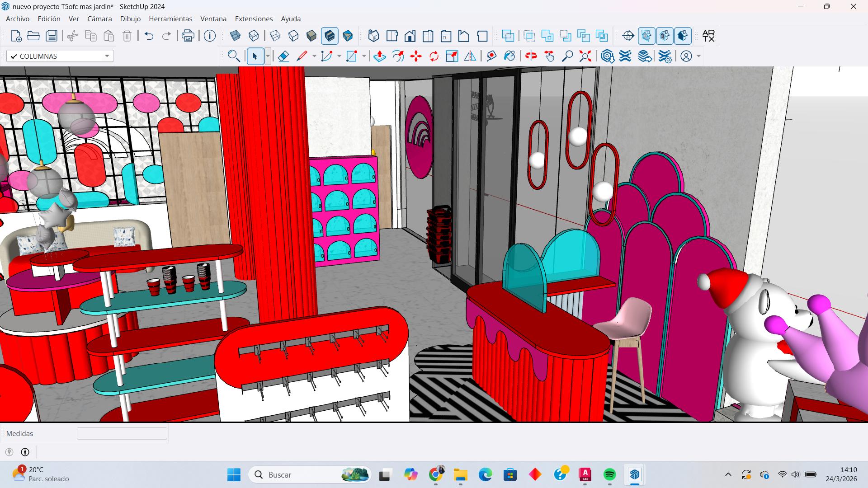The height and width of the screenshot is (488, 868).
Task: Click the Medidas measurement input field
Action: (x=122, y=433)
